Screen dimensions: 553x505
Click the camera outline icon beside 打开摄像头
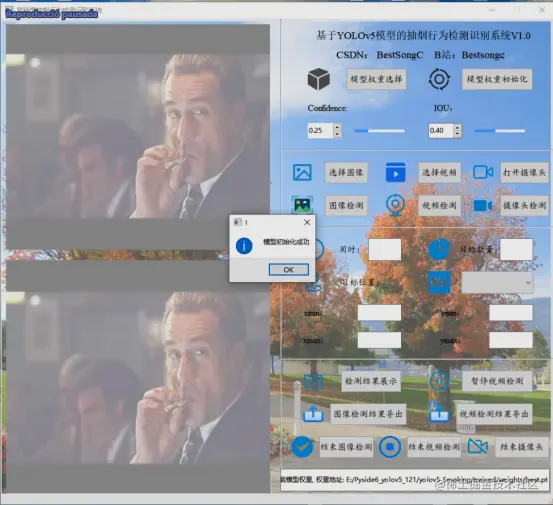[483, 172]
